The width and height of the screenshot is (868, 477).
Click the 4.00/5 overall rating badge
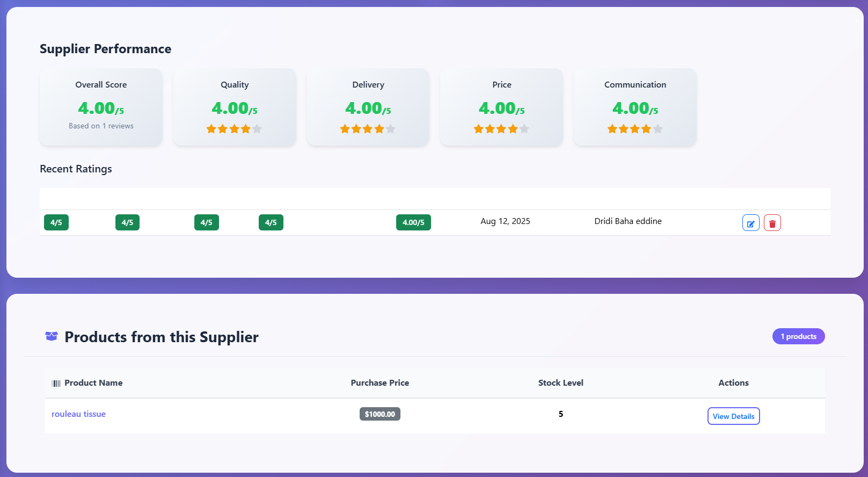pos(413,222)
